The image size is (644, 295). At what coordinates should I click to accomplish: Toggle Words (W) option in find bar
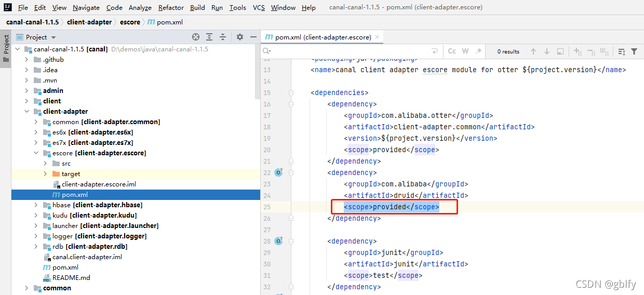click(465, 51)
